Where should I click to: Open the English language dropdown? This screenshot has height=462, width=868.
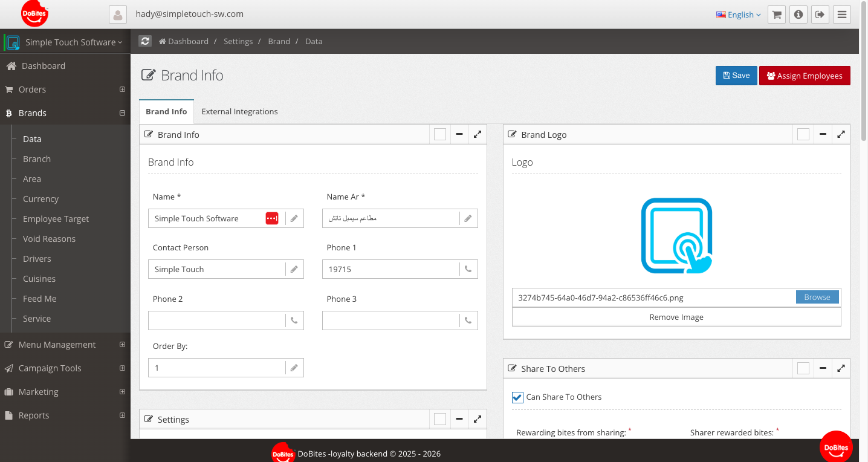click(x=738, y=15)
